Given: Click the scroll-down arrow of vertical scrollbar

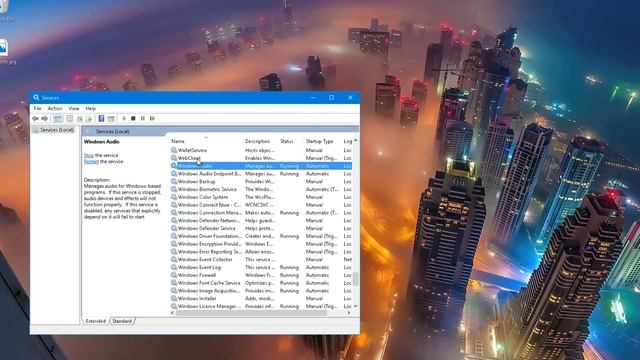Looking at the screenshot, I should click(356, 306).
